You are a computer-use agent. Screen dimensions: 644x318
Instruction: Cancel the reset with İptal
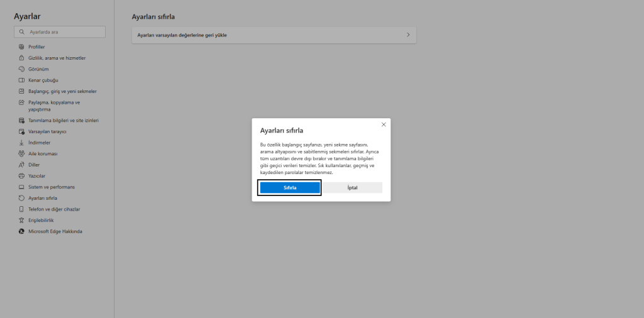tap(352, 187)
